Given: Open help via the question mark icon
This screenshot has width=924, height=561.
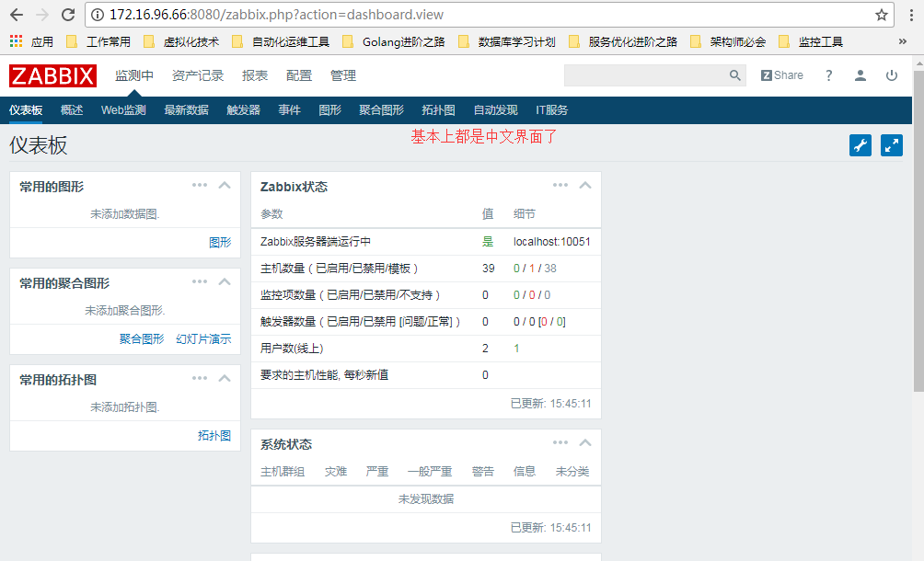Looking at the screenshot, I should (x=828, y=75).
